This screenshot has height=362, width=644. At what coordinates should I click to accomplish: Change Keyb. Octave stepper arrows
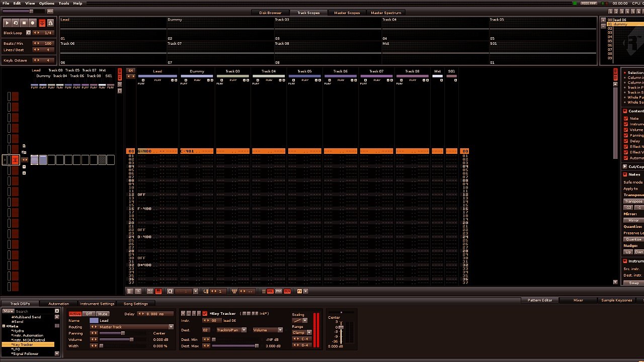point(37,60)
